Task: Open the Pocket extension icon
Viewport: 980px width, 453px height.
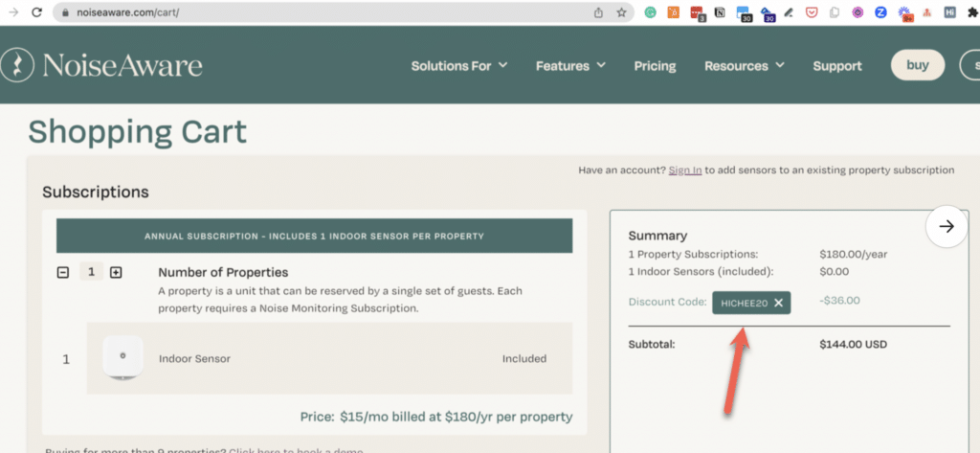Action: [x=810, y=12]
